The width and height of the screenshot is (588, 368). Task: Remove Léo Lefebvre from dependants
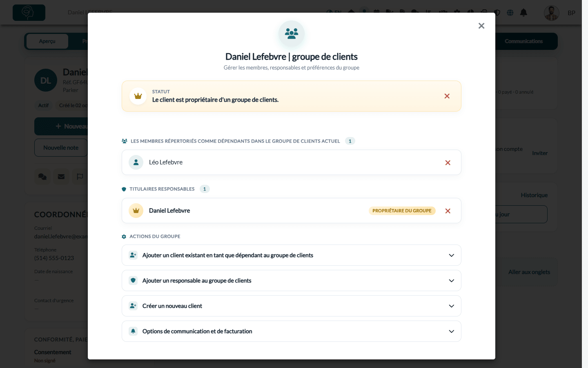(448, 163)
